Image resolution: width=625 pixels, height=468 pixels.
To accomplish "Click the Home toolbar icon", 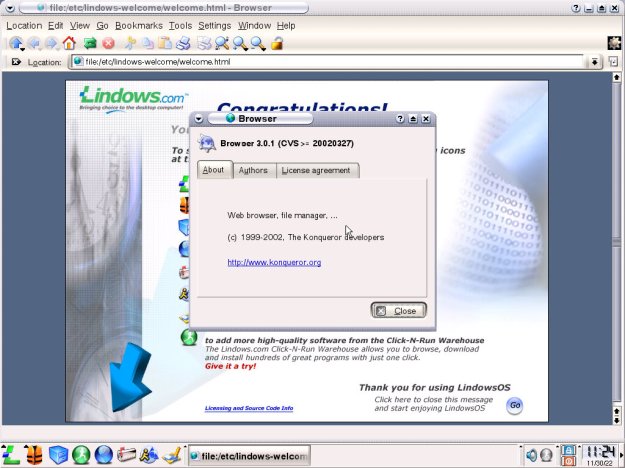I will point(69,43).
